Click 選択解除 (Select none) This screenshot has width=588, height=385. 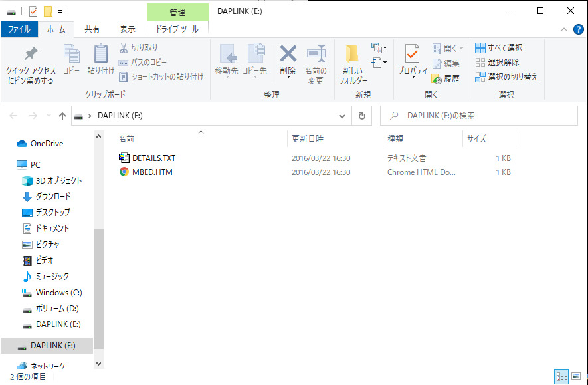497,63
